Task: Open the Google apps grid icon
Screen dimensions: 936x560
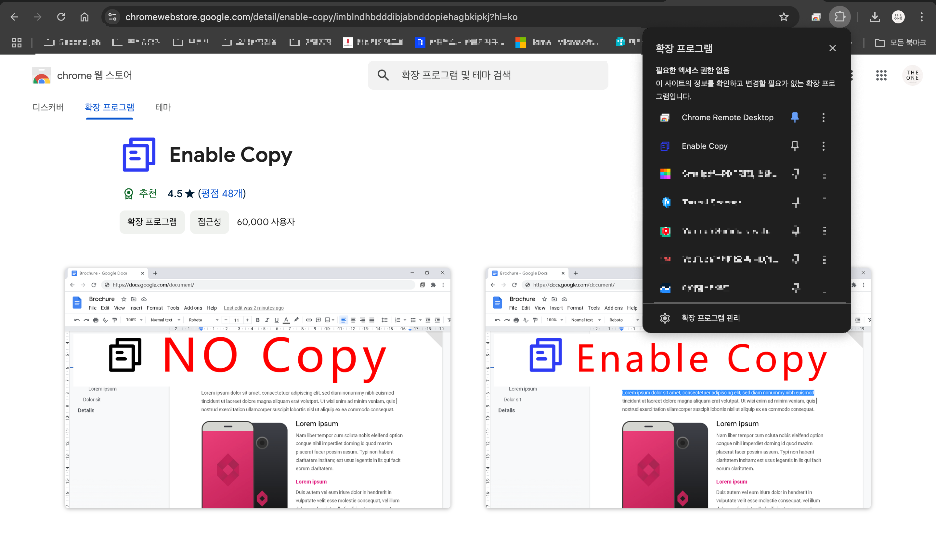Action: pyautogui.click(x=881, y=75)
